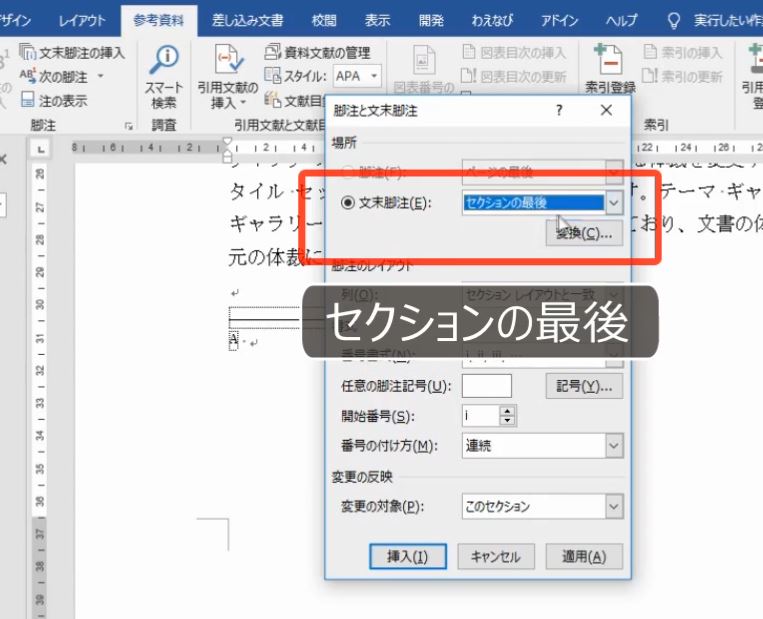Screen dimensions: 763x619
Task: Open the 変更の対象(P) (Apply changes to) dropdown
Action: pos(614,506)
